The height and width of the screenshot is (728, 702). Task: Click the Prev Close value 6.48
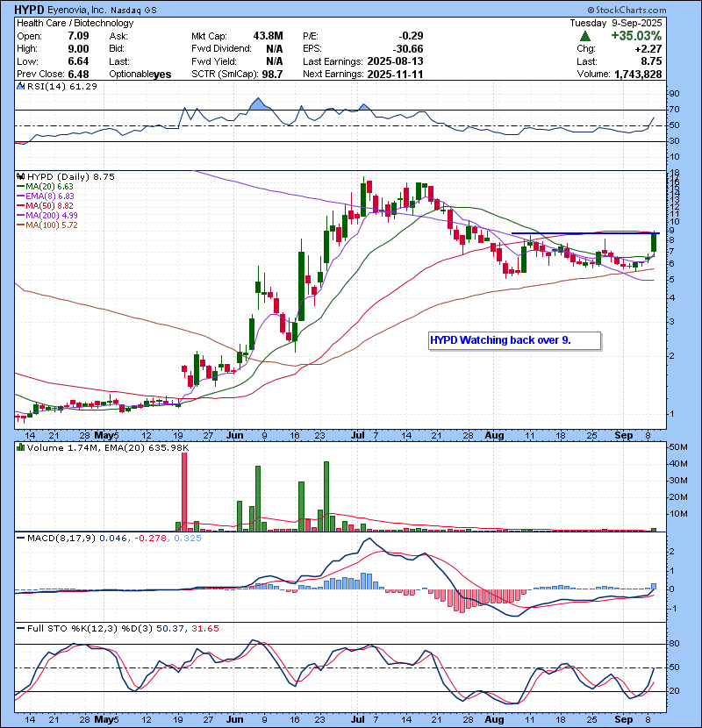(78, 74)
